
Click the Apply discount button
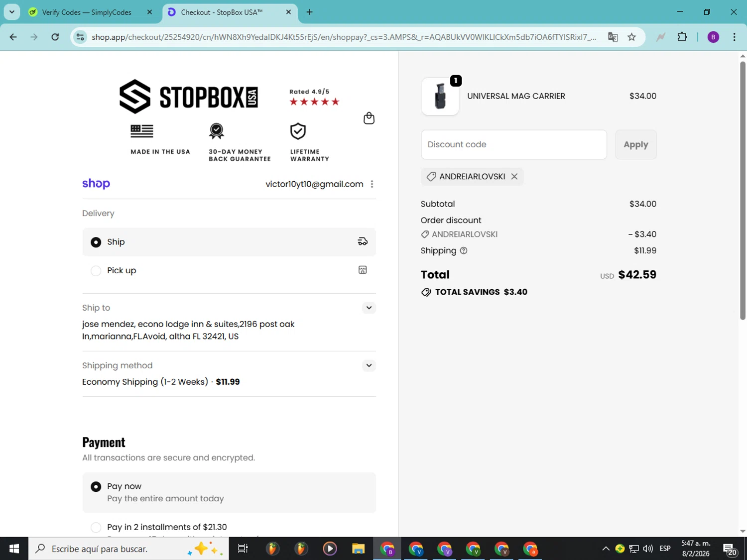point(636,145)
